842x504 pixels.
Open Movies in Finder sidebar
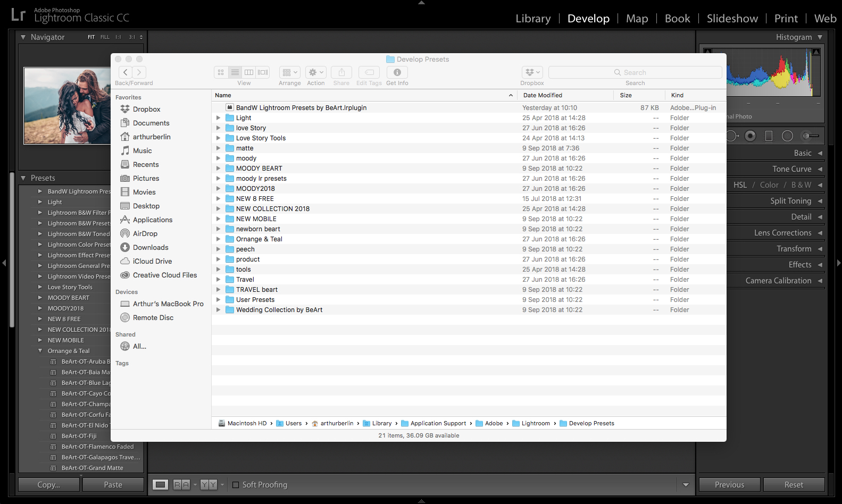pyautogui.click(x=144, y=192)
